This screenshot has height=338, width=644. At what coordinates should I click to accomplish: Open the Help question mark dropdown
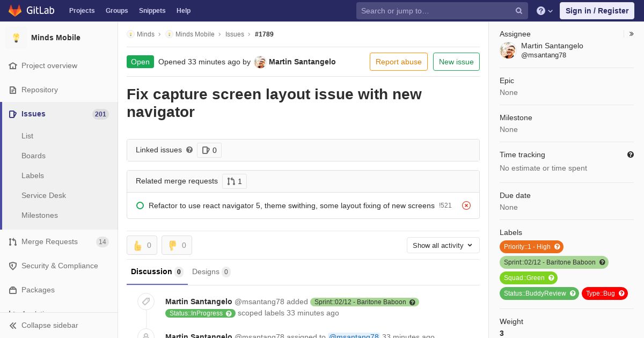(545, 11)
